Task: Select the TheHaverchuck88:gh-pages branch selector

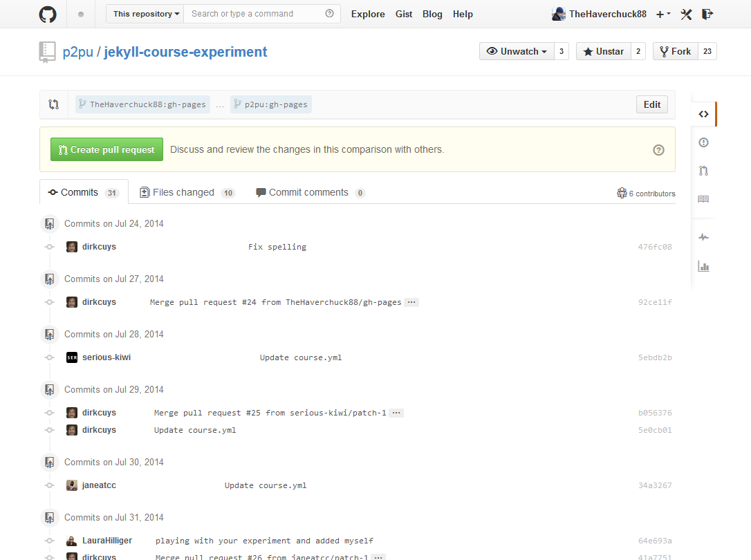Action: [x=142, y=104]
